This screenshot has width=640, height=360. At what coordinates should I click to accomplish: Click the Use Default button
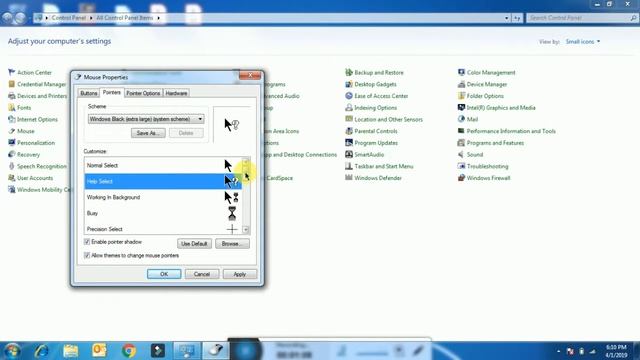[x=194, y=244]
